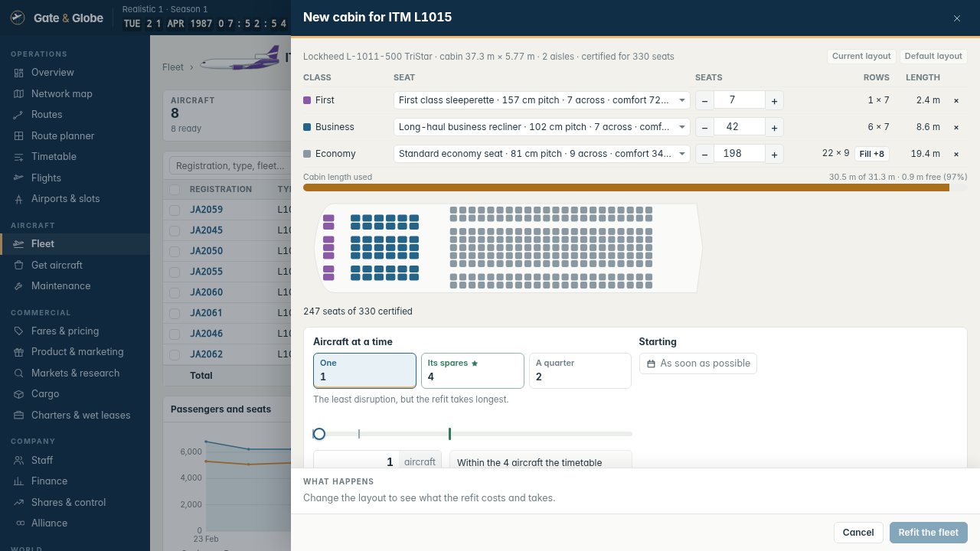Viewport: 980px width, 551px height.
Task: Click the Default layout button
Action: 933,56
